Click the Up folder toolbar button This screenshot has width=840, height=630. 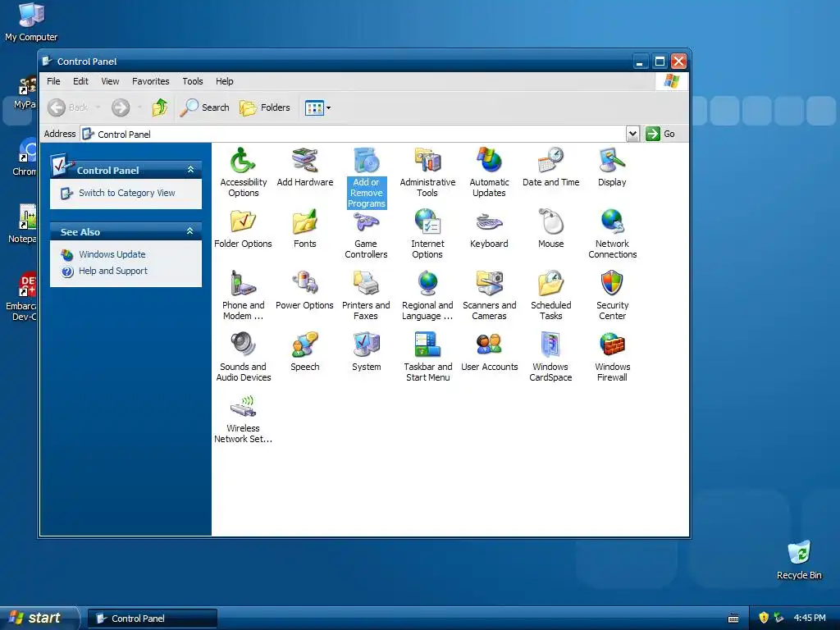160,107
